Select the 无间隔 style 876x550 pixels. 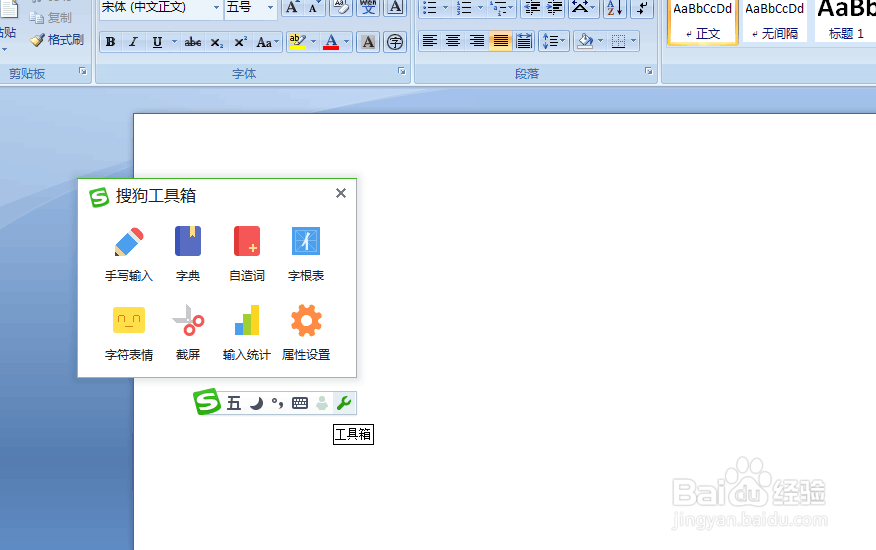(x=775, y=21)
